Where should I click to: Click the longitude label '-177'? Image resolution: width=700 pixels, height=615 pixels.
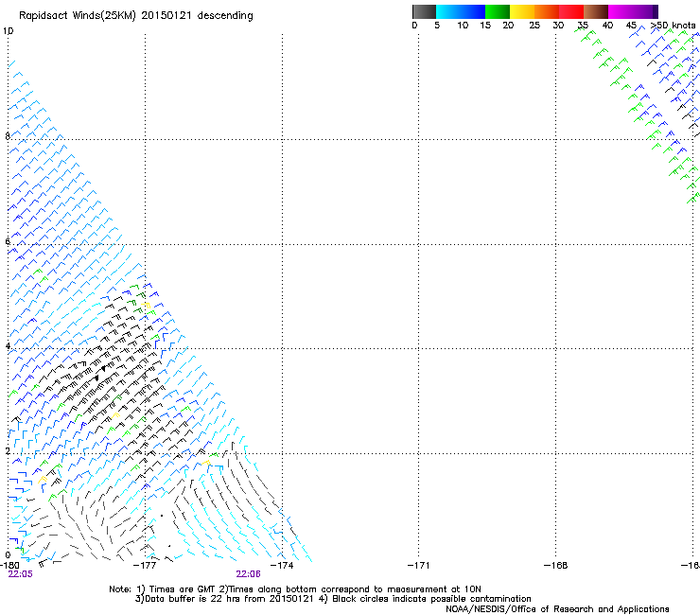[x=145, y=566]
